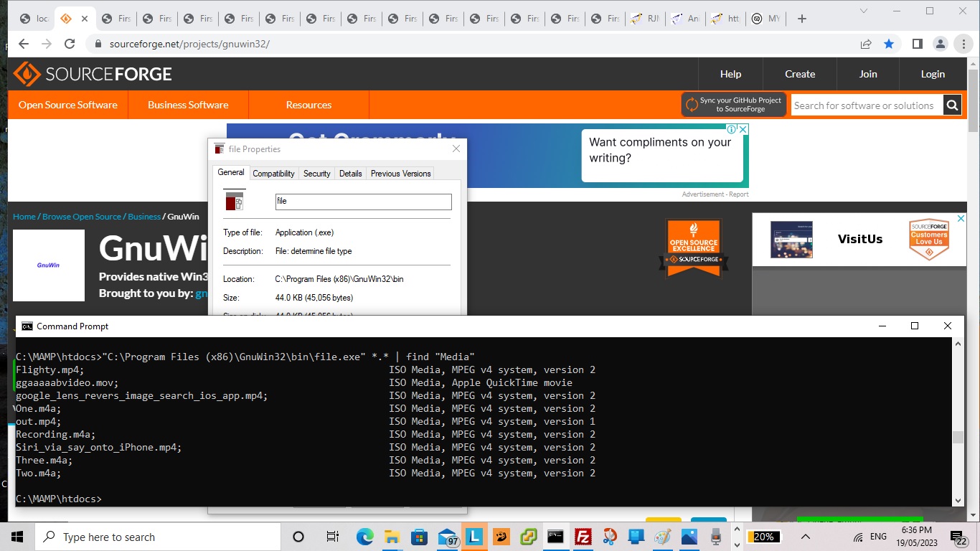Go back to the previous page in Chrome
The image size is (980, 551).
coord(24,44)
